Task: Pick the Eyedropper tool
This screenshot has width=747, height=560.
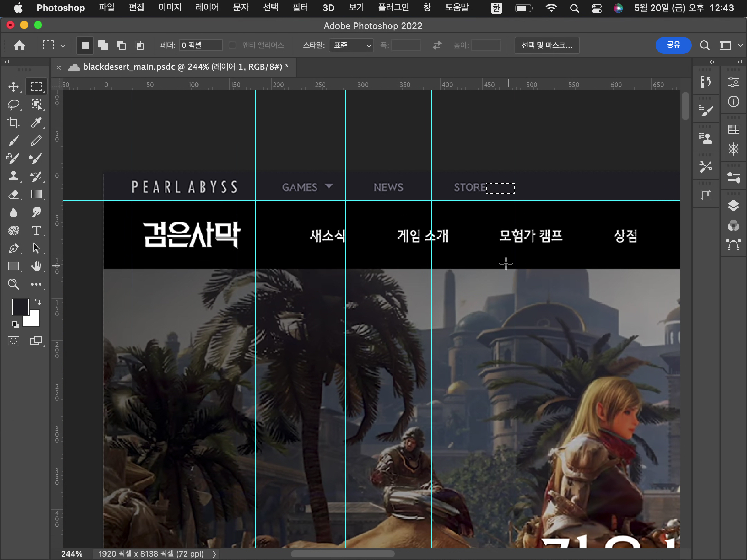Action: pyautogui.click(x=36, y=122)
